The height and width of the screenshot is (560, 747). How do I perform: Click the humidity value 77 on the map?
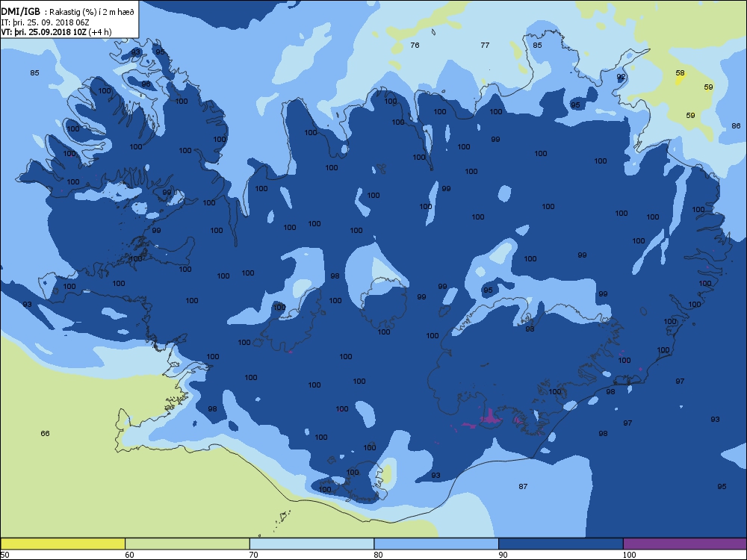[485, 46]
